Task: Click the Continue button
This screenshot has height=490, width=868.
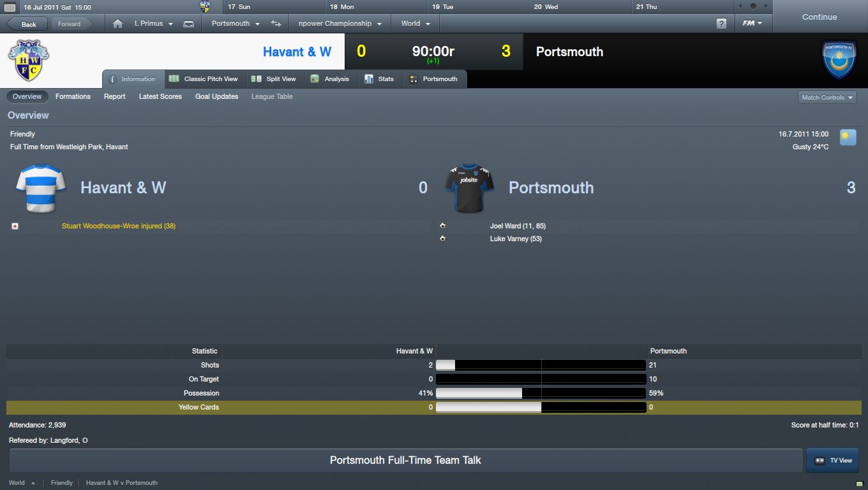Action: pos(819,17)
